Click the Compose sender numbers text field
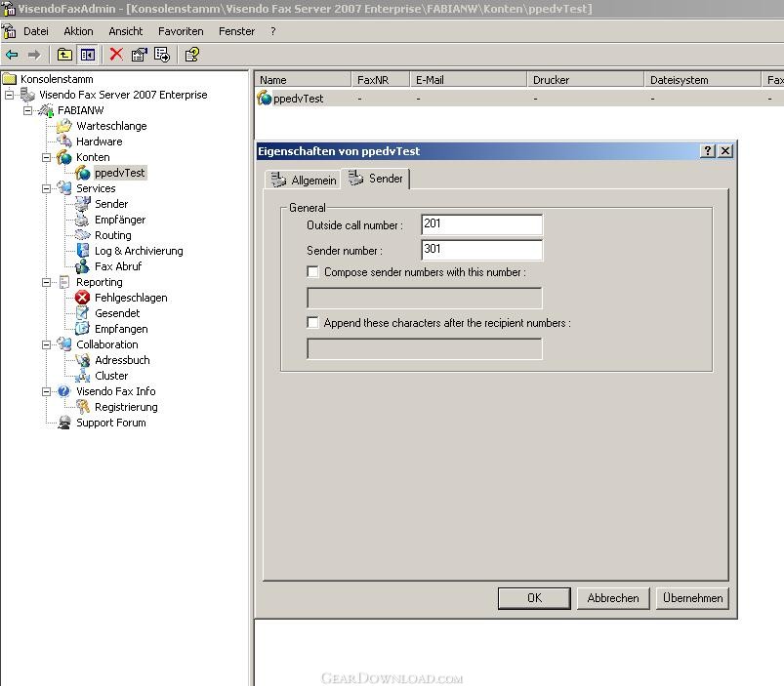Viewport: 784px width, 686px height. [x=425, y=298]
